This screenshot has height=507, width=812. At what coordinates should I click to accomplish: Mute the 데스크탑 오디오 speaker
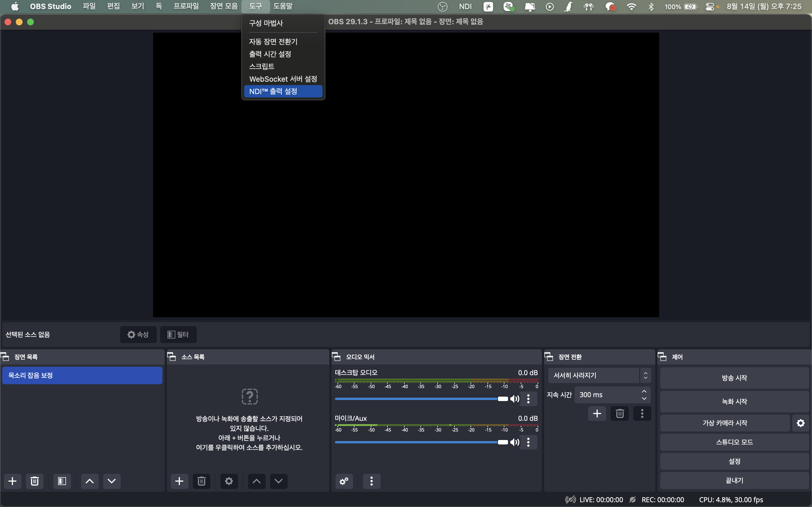(x=515, y=399)
